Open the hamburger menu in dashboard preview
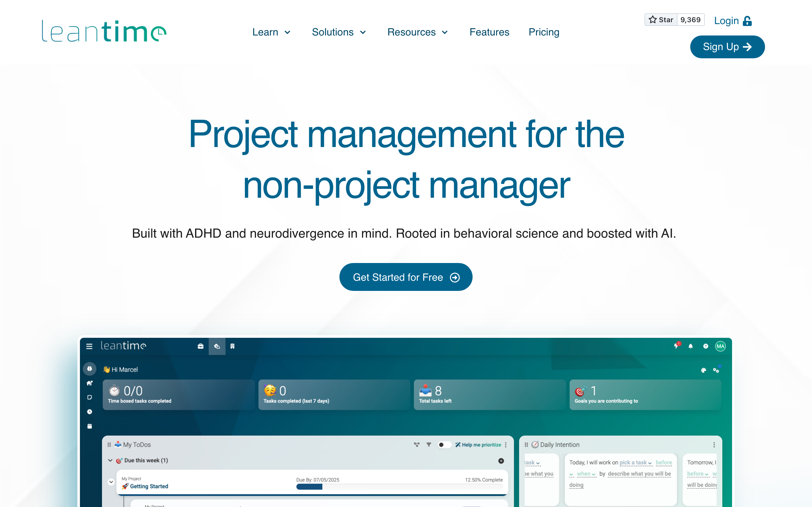Viewport: 812px width, 507px height. click(89, 346)
